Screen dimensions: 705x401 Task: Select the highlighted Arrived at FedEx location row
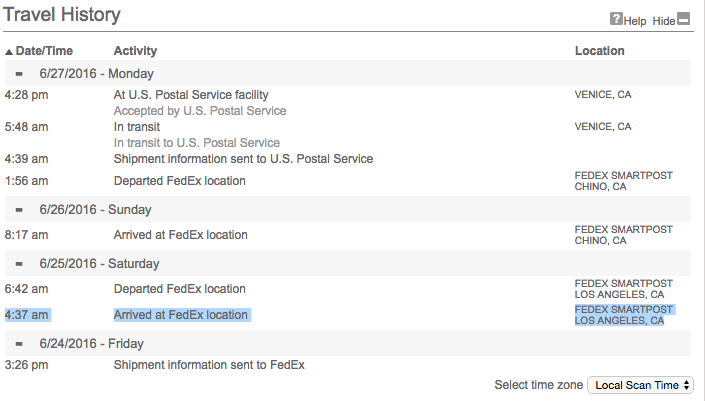[x=181, y=315]
